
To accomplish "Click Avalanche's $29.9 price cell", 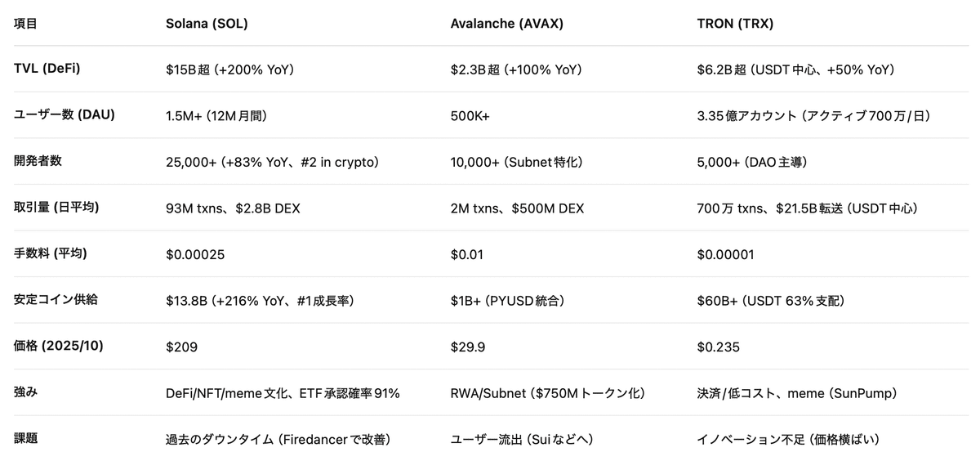I will [x=468, y=347].
